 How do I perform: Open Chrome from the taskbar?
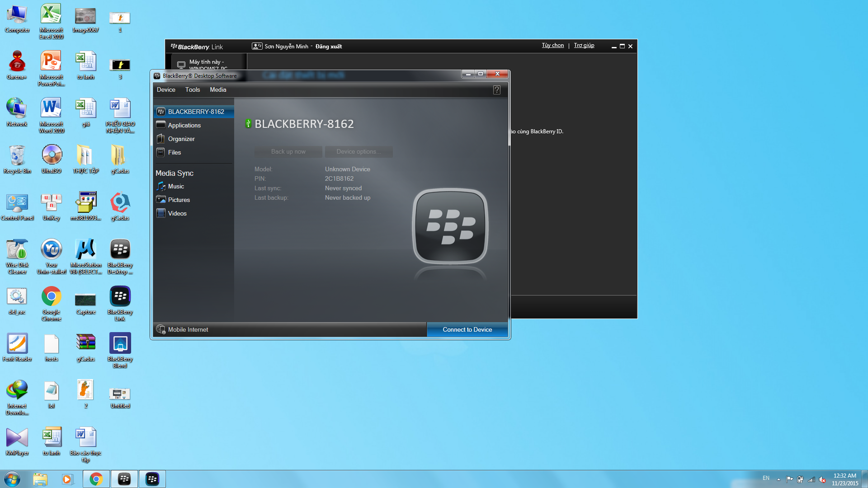point(96,479)
